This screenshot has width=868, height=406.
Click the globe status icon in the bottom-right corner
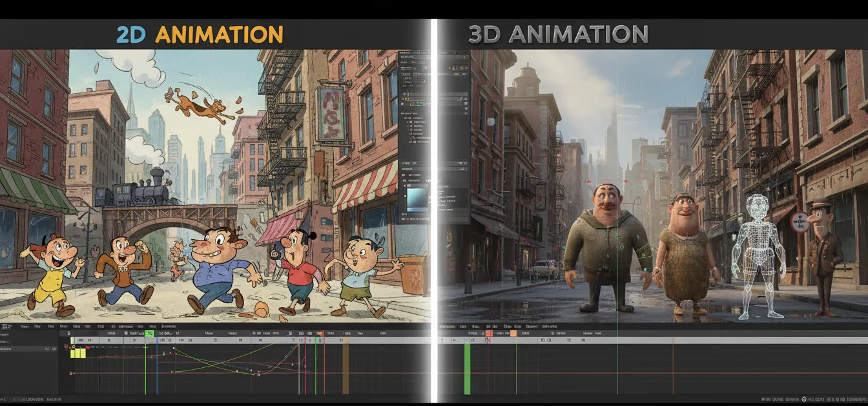coord(803,399)
